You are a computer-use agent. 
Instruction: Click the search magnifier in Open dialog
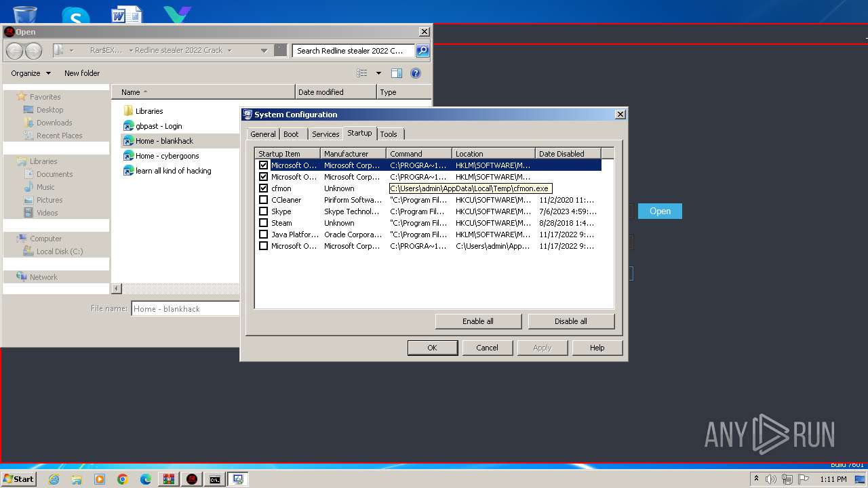[422, 50]
